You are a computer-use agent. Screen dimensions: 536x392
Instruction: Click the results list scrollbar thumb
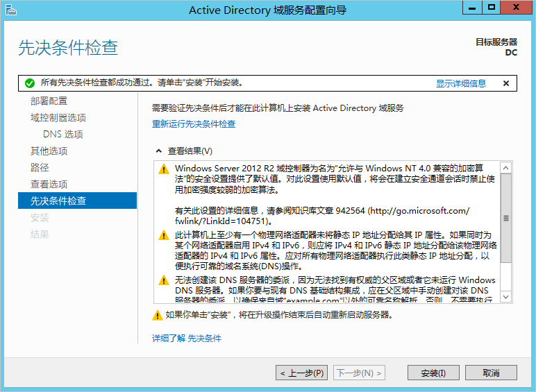pos(506,218)
